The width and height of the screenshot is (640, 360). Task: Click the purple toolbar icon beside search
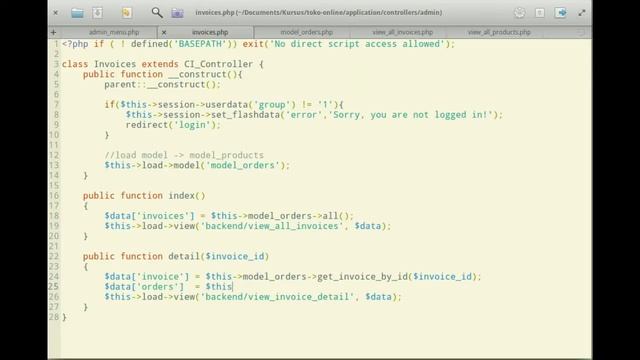(177, 13)
